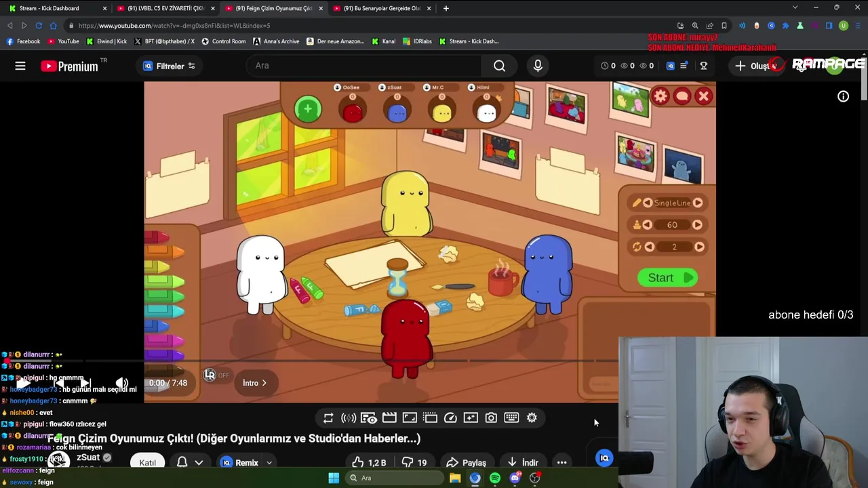This screenshot has height=488, width=868.
Task: Open Discord from the taskbar
Action: [515, 478]
